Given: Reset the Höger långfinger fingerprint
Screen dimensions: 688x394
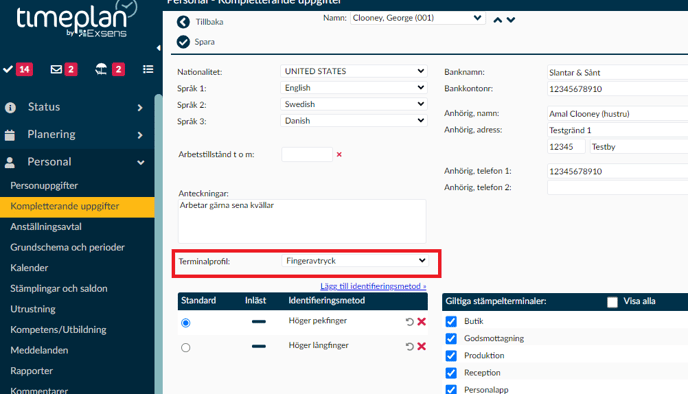Looking at the screenshot, I should pos(409,347).
